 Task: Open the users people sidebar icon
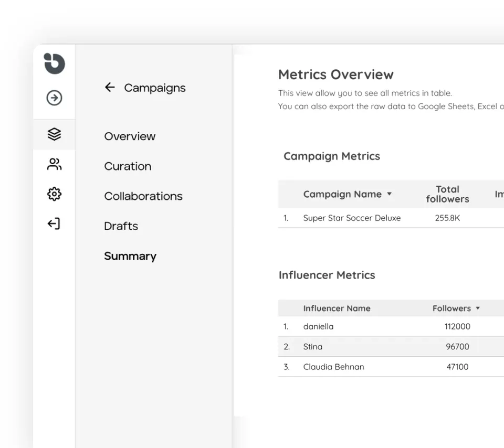pyautogui.click(x=54, y=164)
